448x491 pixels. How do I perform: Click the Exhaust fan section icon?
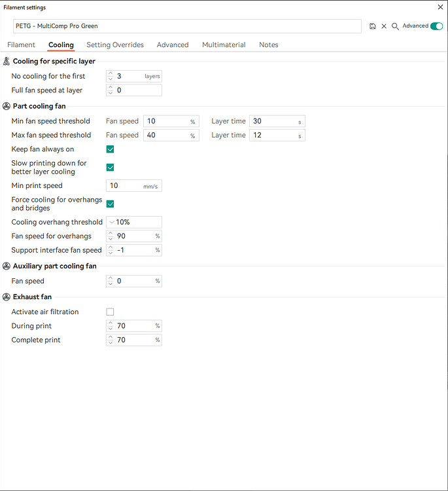pyautogui.click(x=7, y=297)
